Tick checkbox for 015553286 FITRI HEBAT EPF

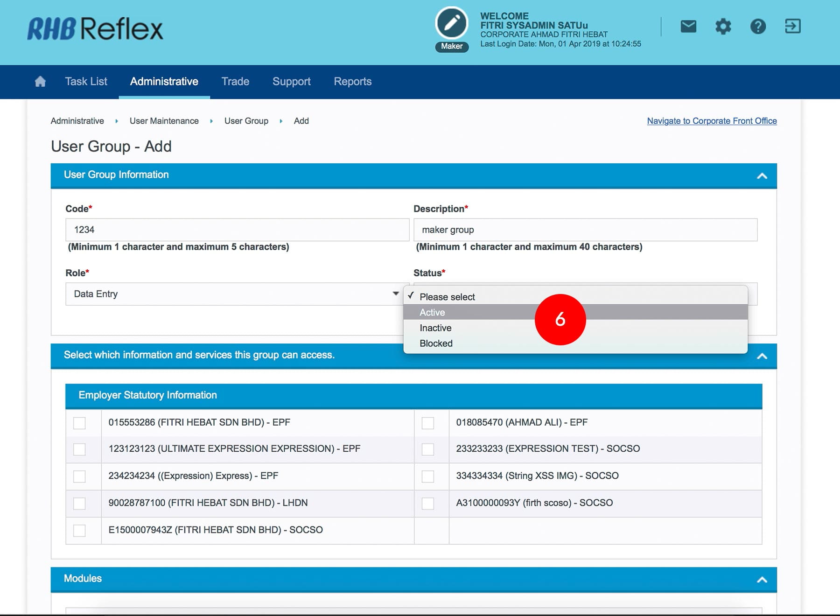[80, 423]
